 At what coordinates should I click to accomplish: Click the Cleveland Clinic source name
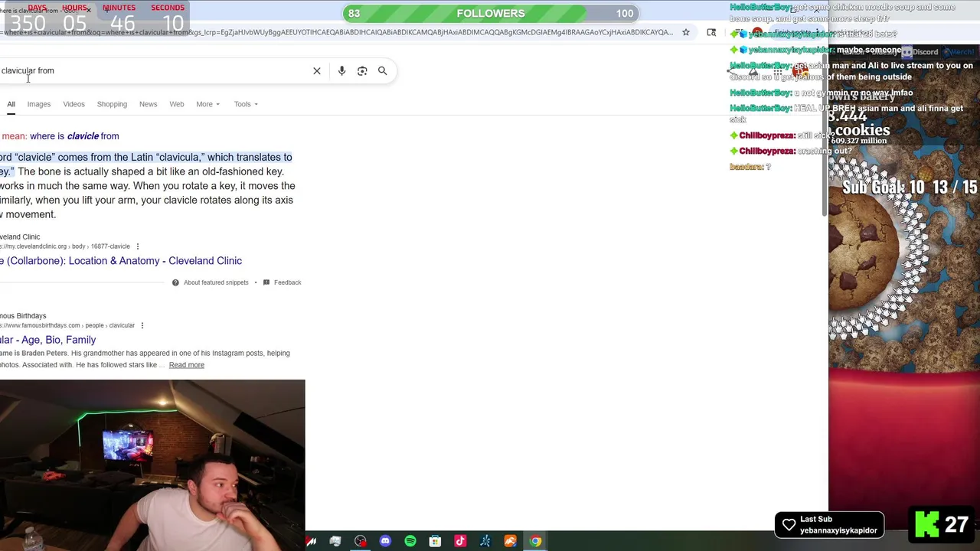pos(20,237)
